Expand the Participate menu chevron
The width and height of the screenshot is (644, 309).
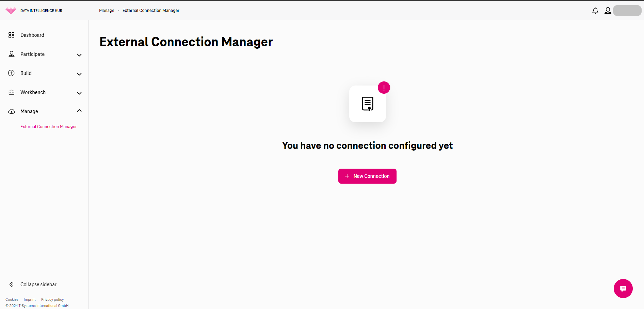pos(79,55)
